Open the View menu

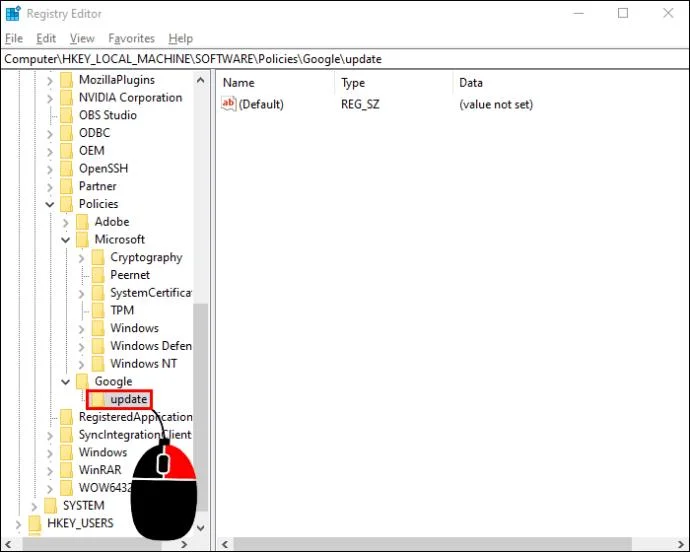pyautogui.click(x=82, y=39)
